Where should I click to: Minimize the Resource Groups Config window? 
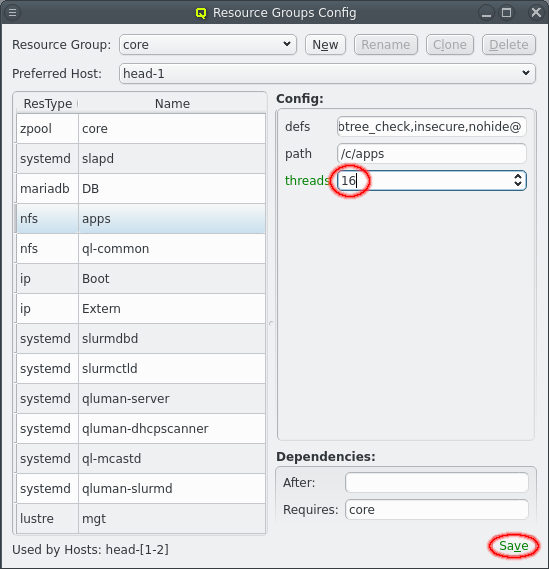[x=486, y=13]
